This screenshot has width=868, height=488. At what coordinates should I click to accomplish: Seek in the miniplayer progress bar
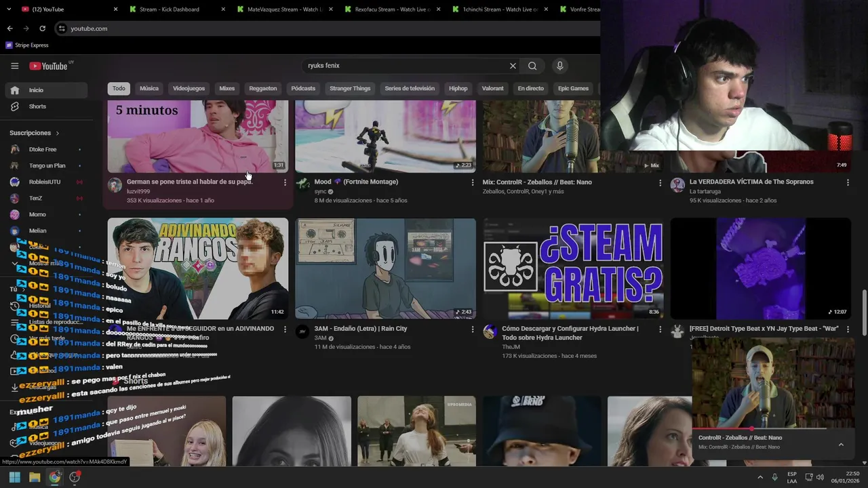coord(773,428)
